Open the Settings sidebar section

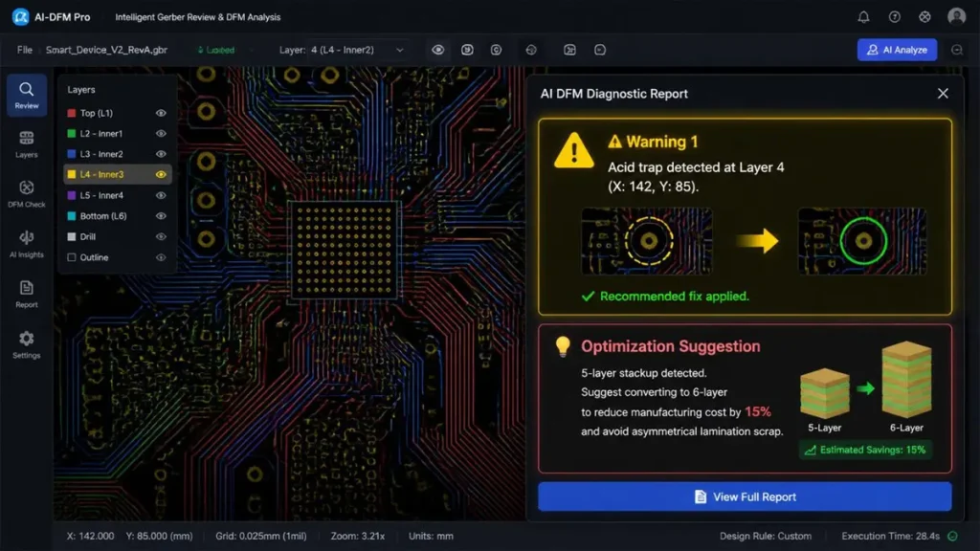click(x=26, y=344)
